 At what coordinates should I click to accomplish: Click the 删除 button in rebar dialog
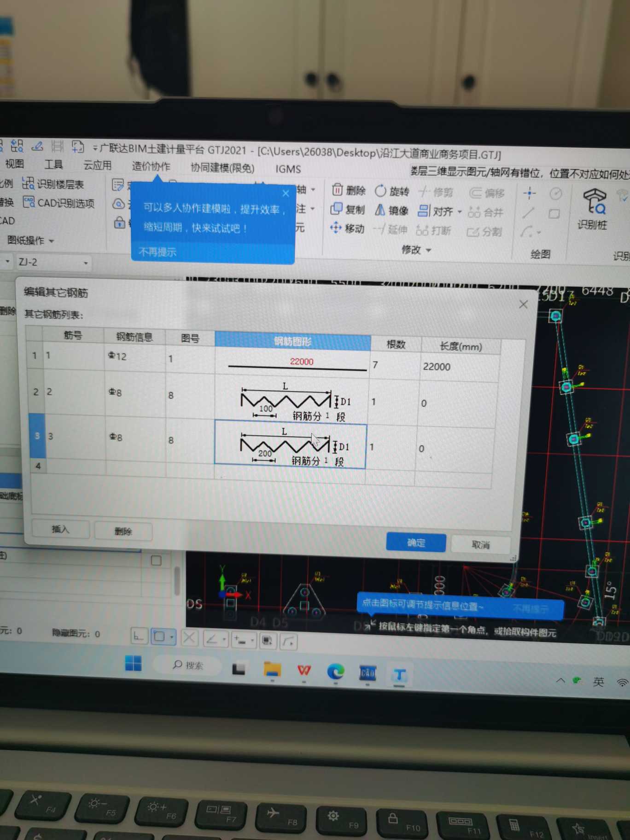(x=123, y=531)
